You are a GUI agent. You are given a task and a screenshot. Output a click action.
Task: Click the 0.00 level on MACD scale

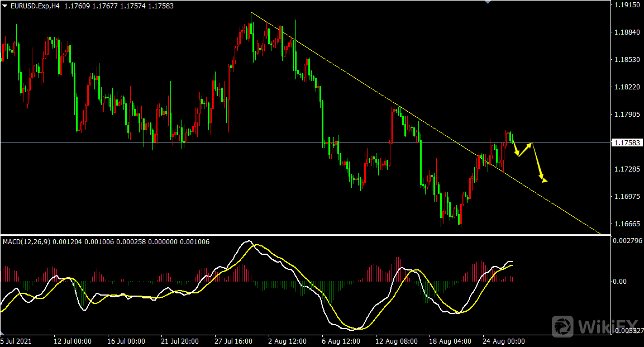click(619, 281)
